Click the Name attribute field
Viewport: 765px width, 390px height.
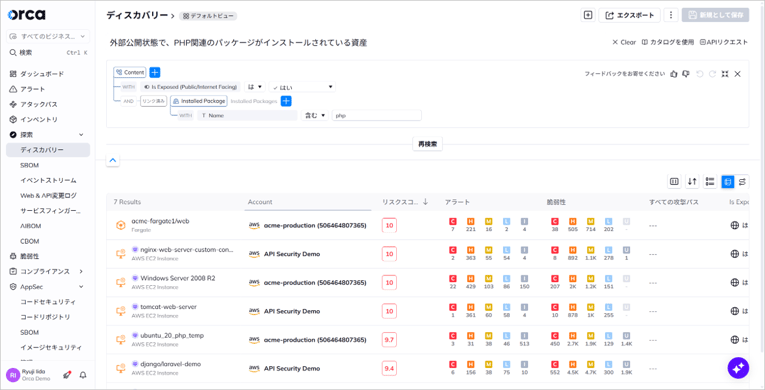pos(247,116)
